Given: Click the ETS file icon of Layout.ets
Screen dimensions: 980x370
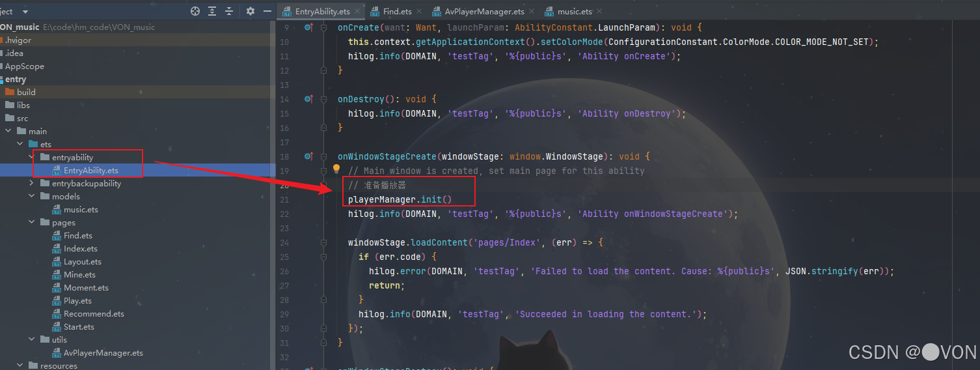Looking at the screenshot, I should click(x=57, y=262).
